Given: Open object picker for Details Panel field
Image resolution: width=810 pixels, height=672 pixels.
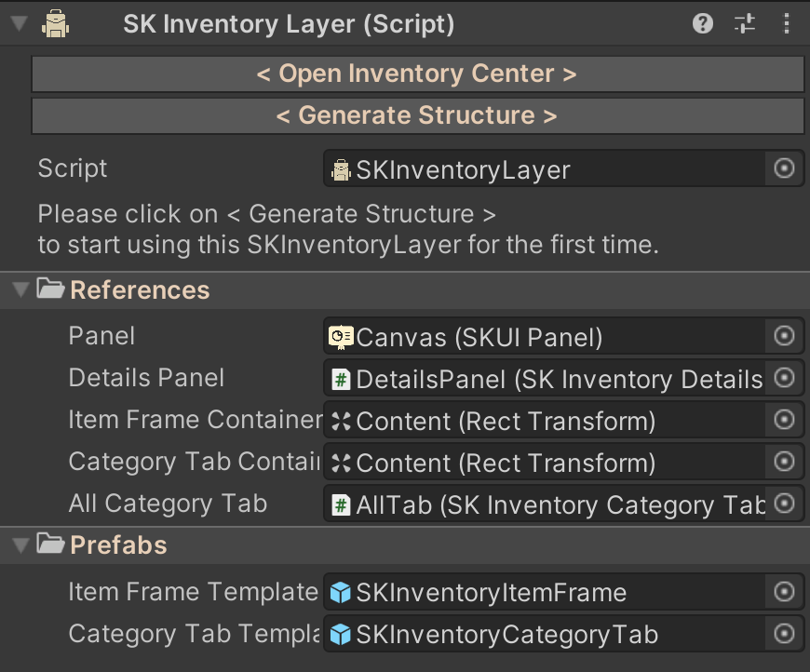Looking at the screenshot, I should pos(784,378).
